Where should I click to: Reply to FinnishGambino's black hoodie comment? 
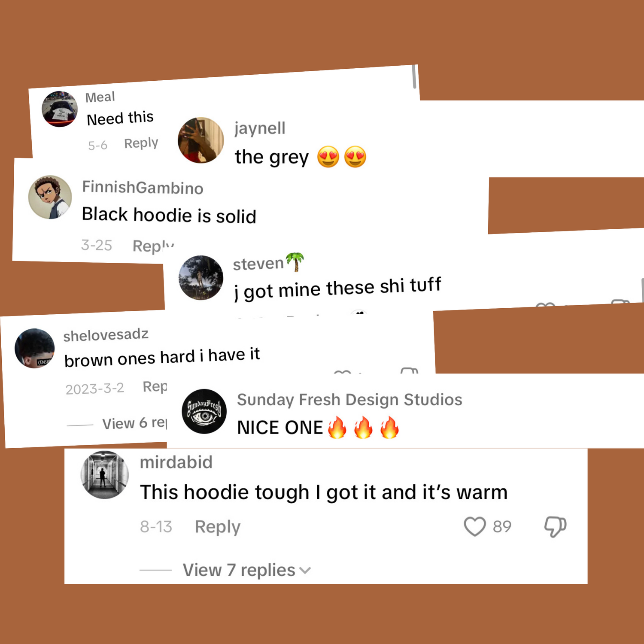point(153,246)
